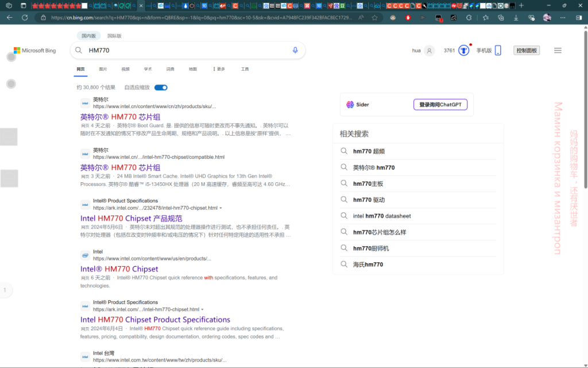Close the current active tab
588x368 pixels.
click(x=141, y=6)
